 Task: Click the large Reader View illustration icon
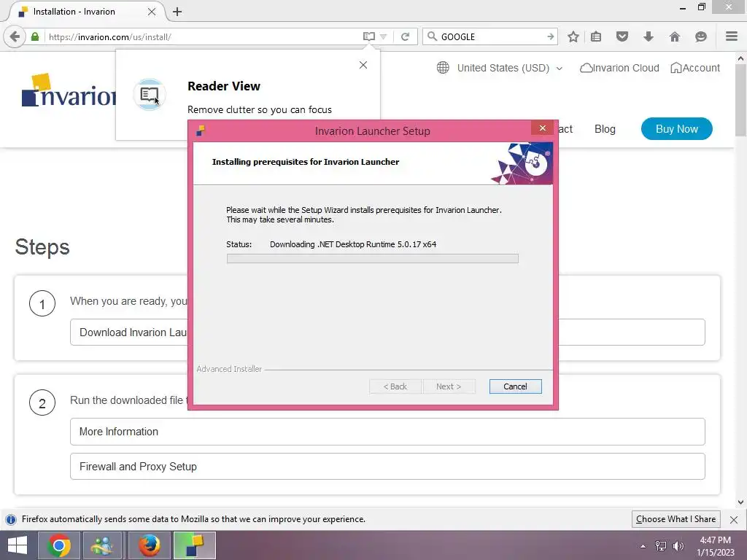point(149,95)
